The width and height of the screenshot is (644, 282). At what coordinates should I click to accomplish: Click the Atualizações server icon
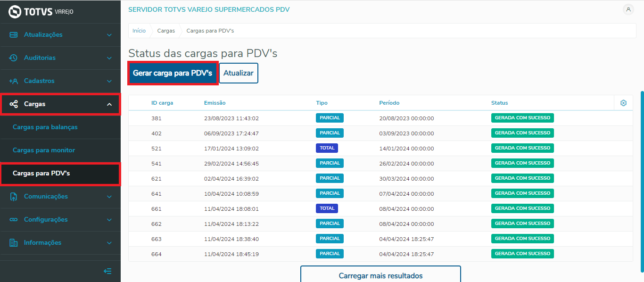[x=14, y=35]
